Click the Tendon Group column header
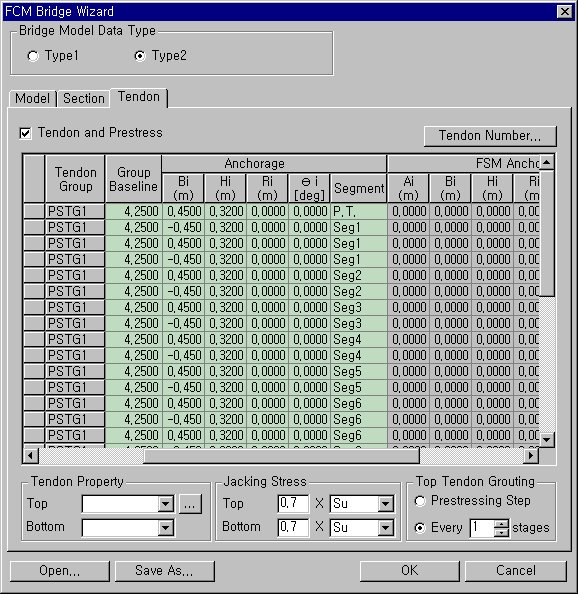The image size is (578, 594). 75,179
